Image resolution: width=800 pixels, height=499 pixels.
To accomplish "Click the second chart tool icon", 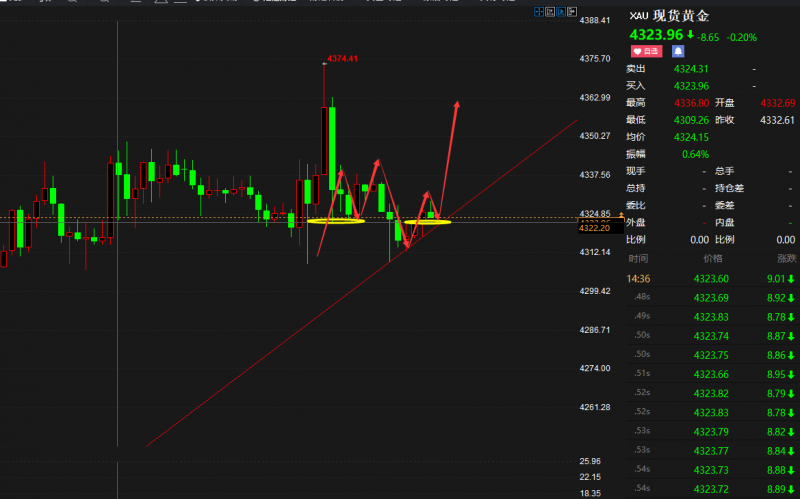I will (x=549, y=13).
